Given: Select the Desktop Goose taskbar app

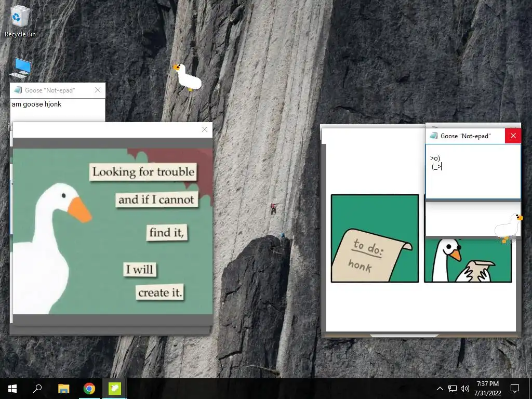Looking at the screenshot, I should (x=114, y=389).
